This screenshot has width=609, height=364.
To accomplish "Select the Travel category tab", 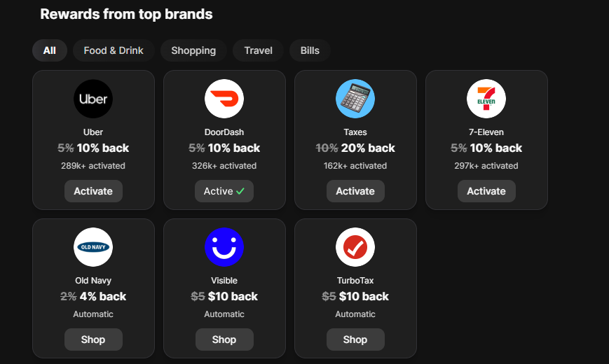I will pos(259,50).
